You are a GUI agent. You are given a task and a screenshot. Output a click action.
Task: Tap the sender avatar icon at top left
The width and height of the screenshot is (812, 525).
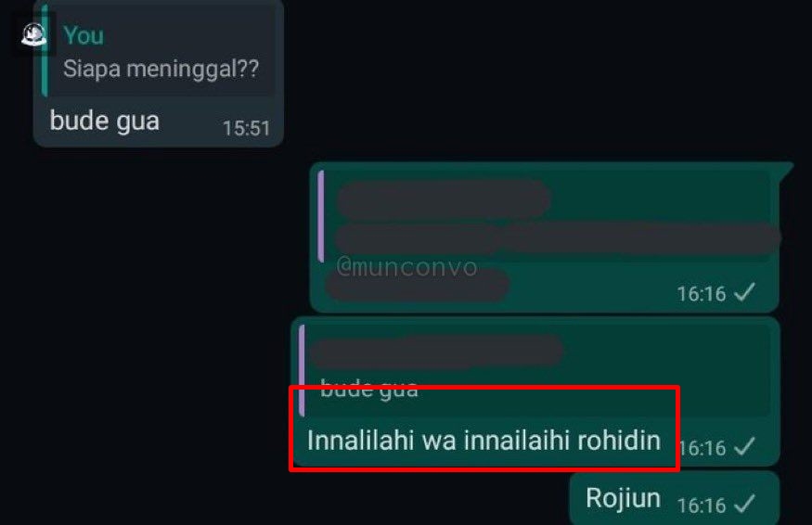(33, 35)
